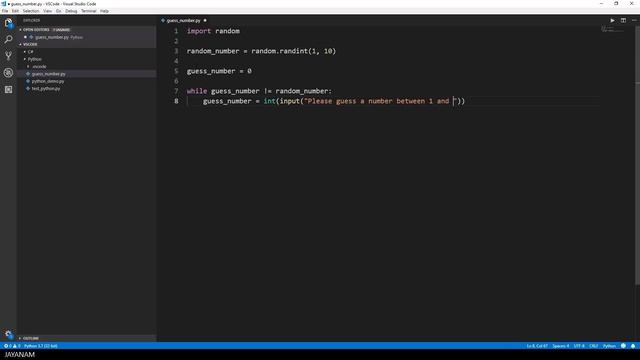This screenshot has width=640, height=360.
Task: Open errors and warnings in status bar
Action: 12,346
